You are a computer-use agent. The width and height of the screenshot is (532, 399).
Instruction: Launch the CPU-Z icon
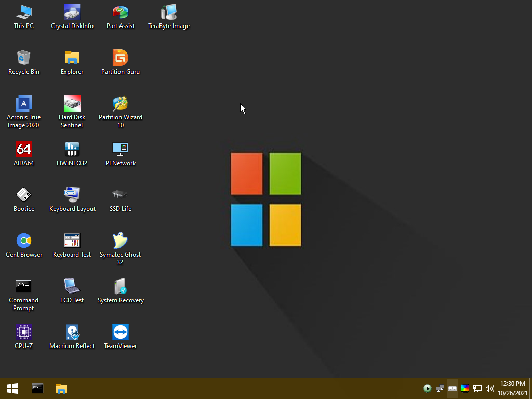click(x=24, y=337)
